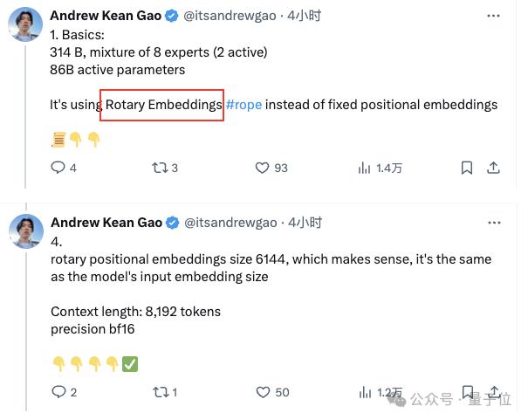
Task: Click the 4小时 timestamp on second tweet
Action: click(305, 223)
